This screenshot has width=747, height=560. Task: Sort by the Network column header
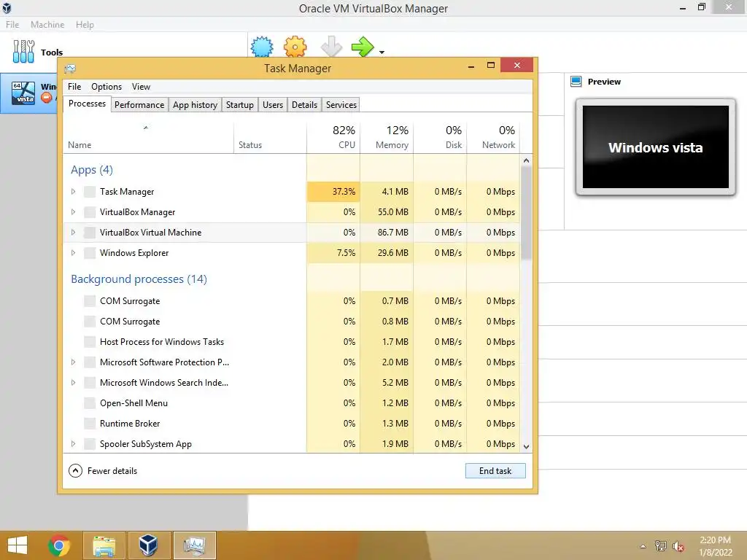[493, 137]
